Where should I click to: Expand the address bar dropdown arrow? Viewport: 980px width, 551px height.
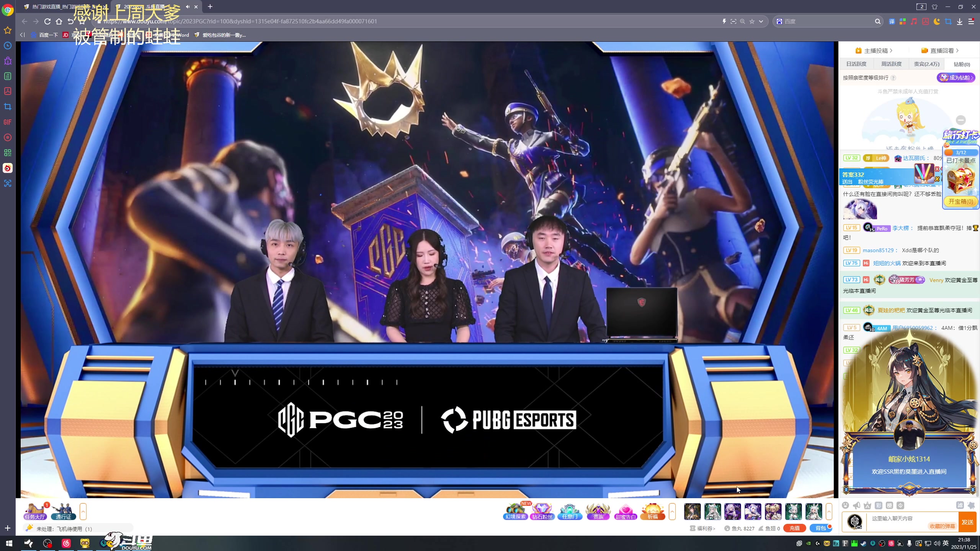761,21
